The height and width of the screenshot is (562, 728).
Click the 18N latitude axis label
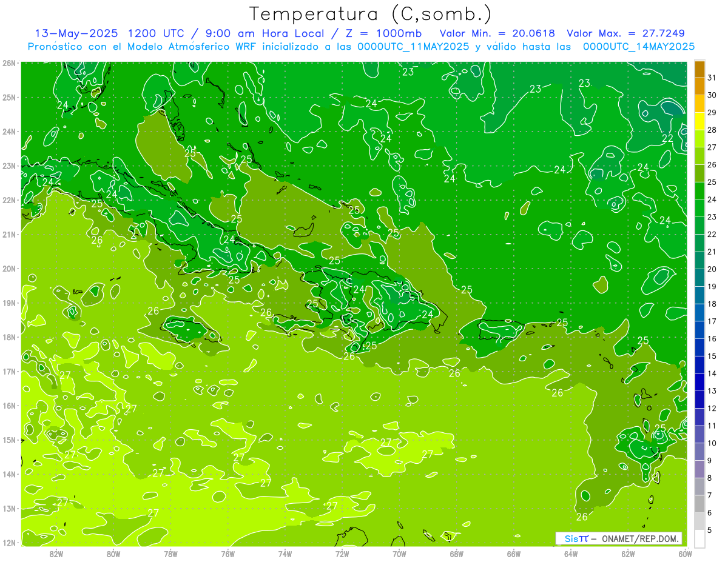point(8,337)
